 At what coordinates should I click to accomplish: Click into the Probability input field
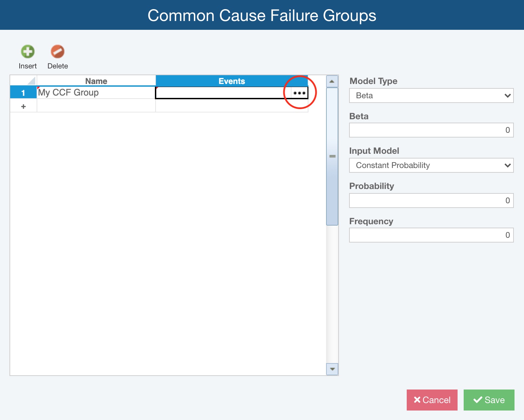(431, 201)
